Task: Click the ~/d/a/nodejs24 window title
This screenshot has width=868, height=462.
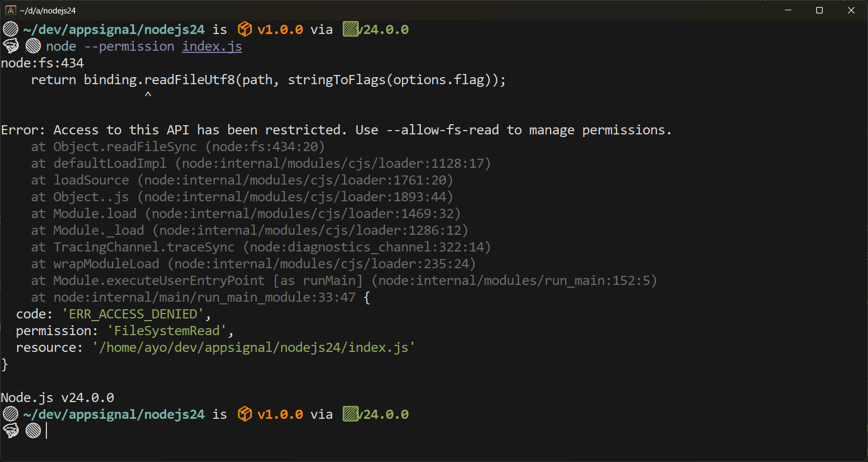Action: tap(47, 11)
